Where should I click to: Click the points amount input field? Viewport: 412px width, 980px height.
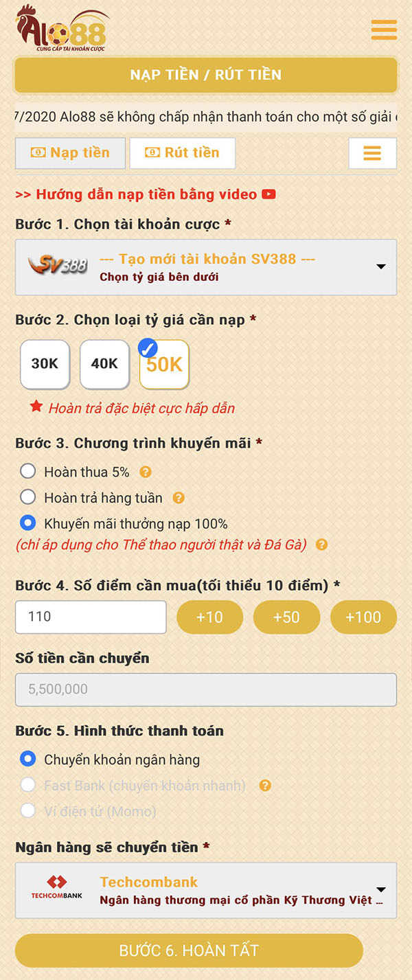[91, 617]
